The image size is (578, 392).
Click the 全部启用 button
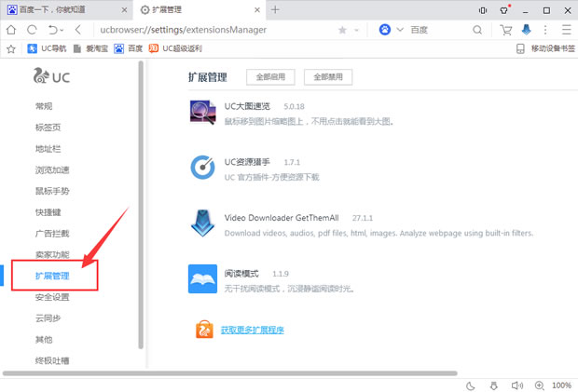tap(270, 76)
